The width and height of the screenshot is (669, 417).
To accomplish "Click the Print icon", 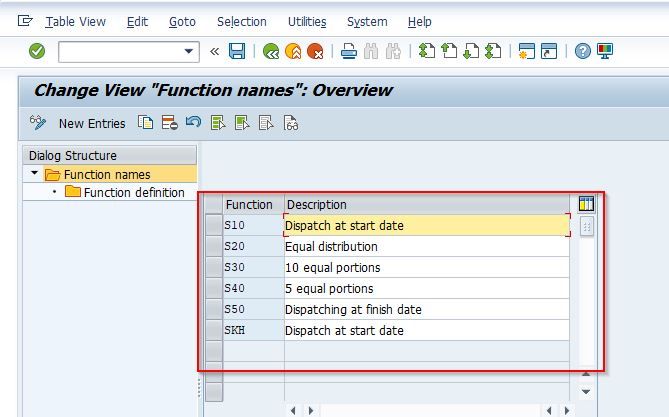I will pos(349,52).
